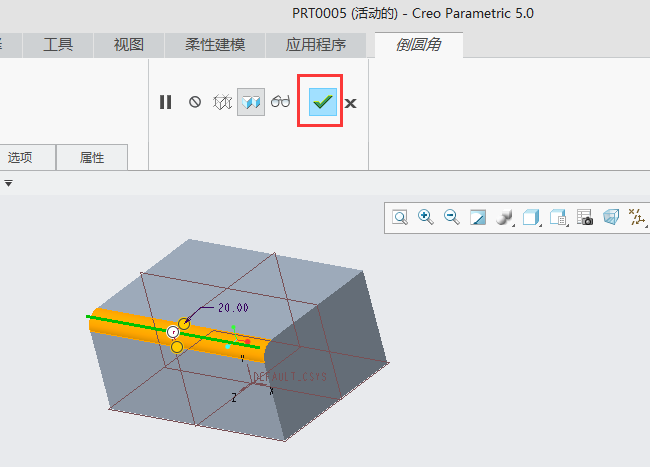Toggle attached shaded preview mode
Image resolution: width=650 pixels, height=467 pixels.
click(x=251, y=102)
